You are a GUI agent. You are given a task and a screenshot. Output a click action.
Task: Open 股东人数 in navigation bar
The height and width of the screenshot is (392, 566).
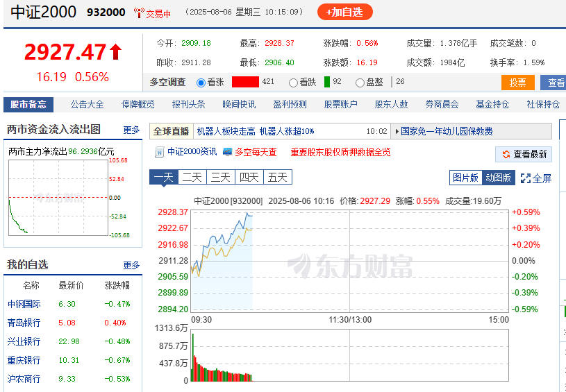tap(391, 105)
